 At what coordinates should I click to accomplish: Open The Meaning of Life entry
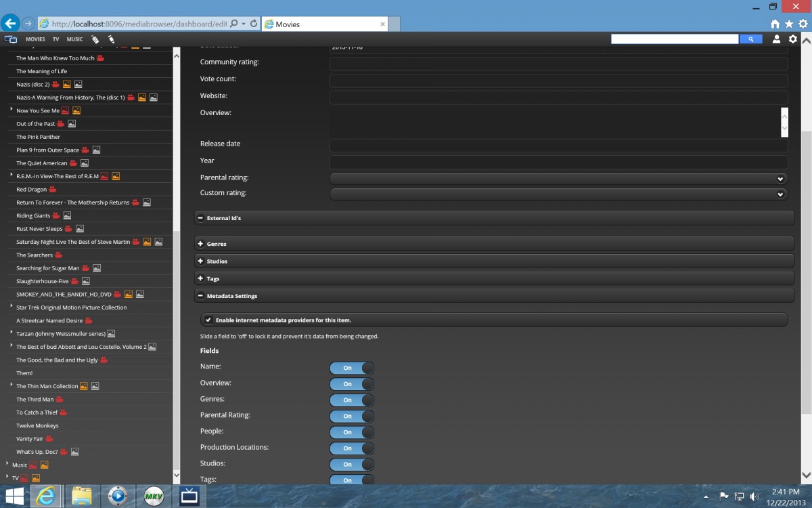pos(41,71)
